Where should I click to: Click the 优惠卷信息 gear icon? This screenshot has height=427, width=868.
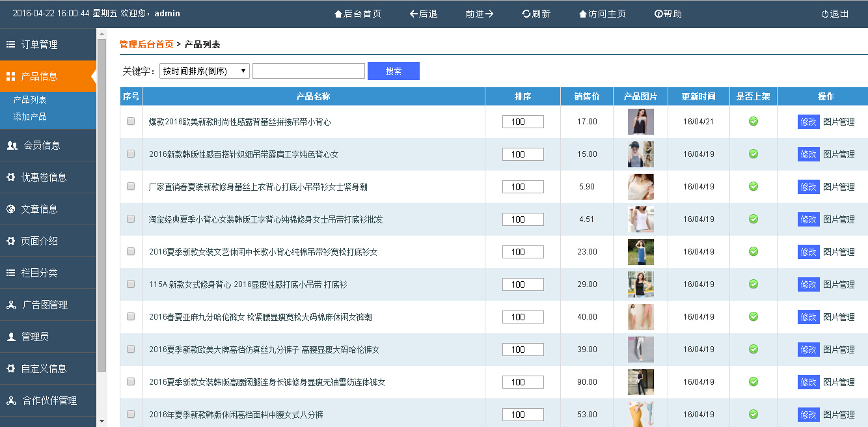(x=10, y=177)
